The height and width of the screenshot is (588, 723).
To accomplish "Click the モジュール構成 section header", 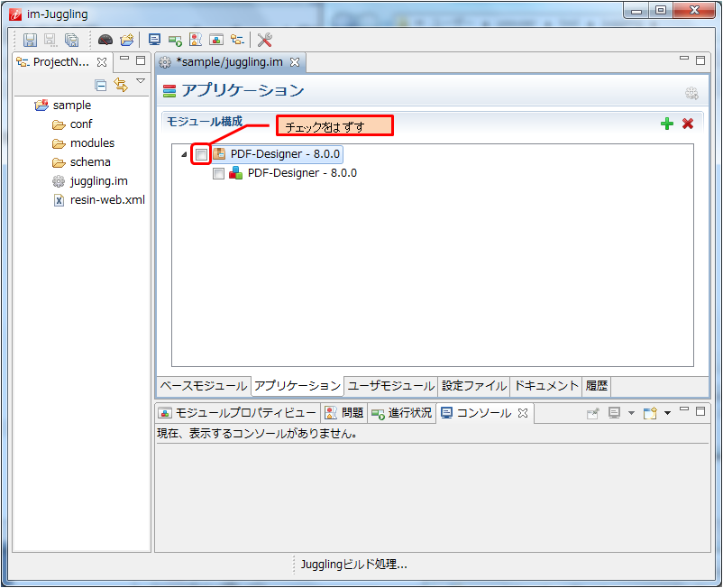I will (x=205, y=121).
